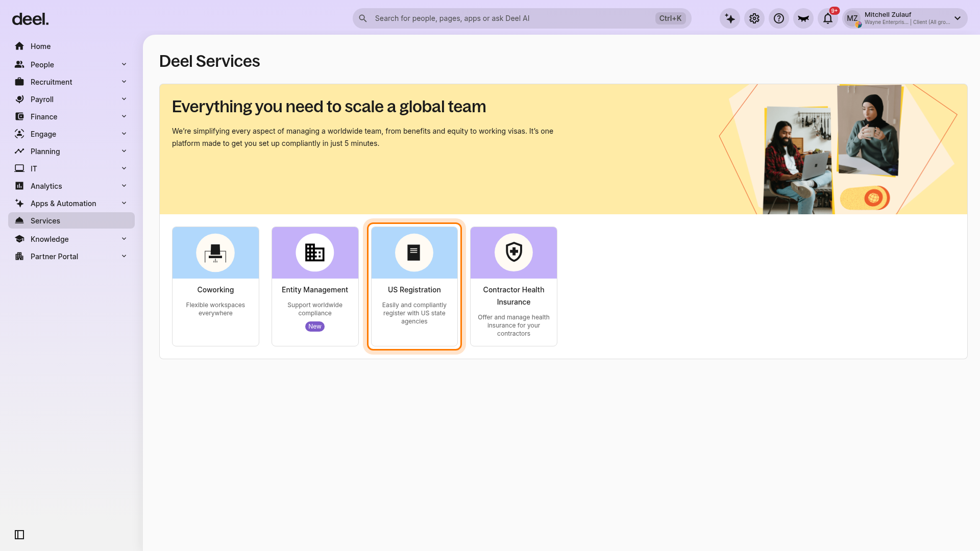
Task: Open Contractor Health Insurance card title
Action: (x=513, y=296)
